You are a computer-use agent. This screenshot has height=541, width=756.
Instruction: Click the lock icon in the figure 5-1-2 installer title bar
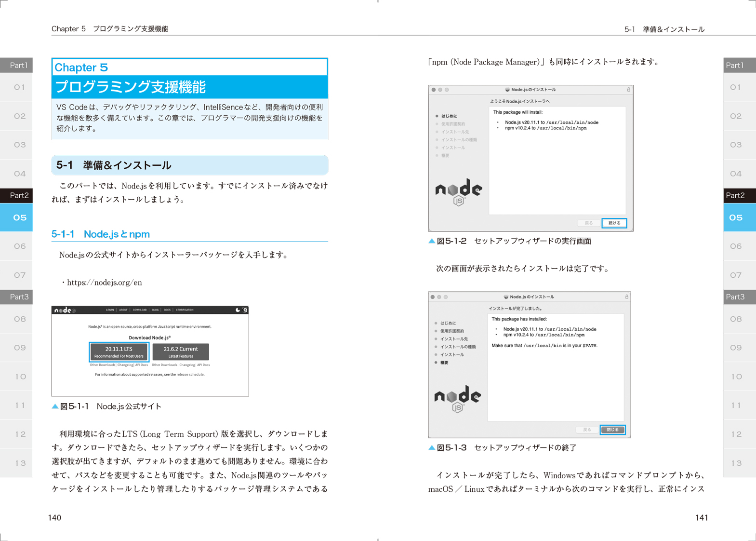point(628,90)
